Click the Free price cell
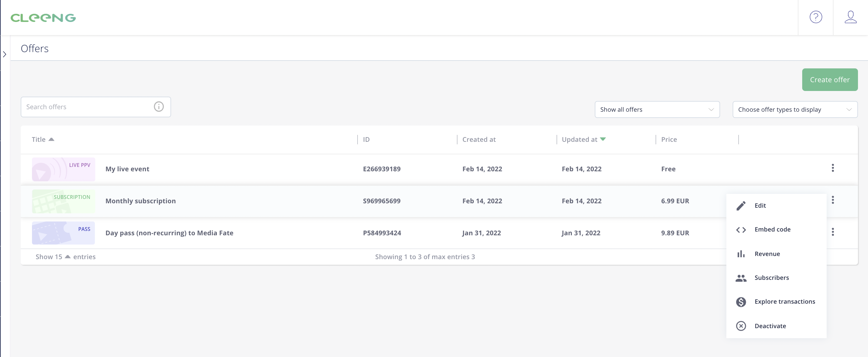Viewport: 868px width, 357px height. [x=668, y=169]
